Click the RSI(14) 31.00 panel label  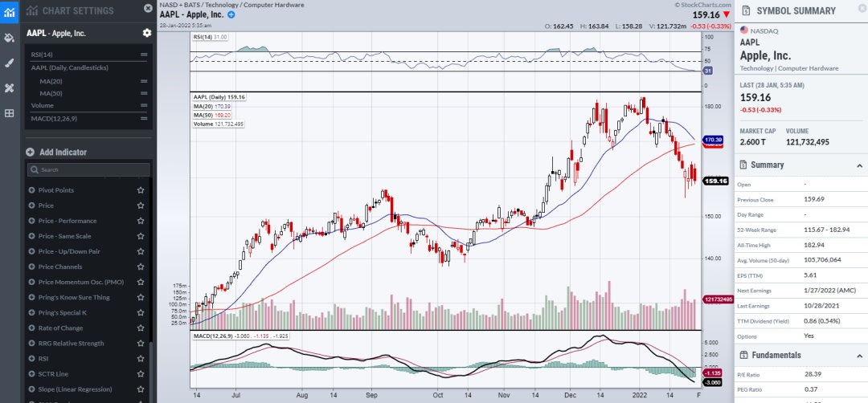211,36
